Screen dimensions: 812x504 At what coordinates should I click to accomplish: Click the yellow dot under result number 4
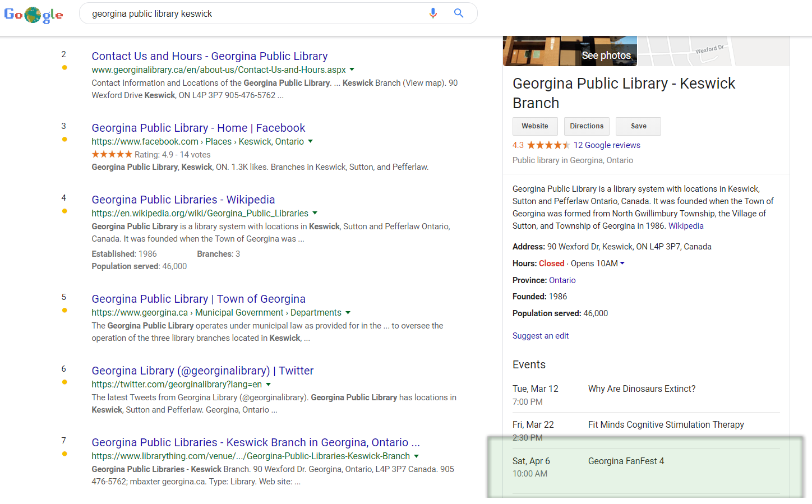64,211
